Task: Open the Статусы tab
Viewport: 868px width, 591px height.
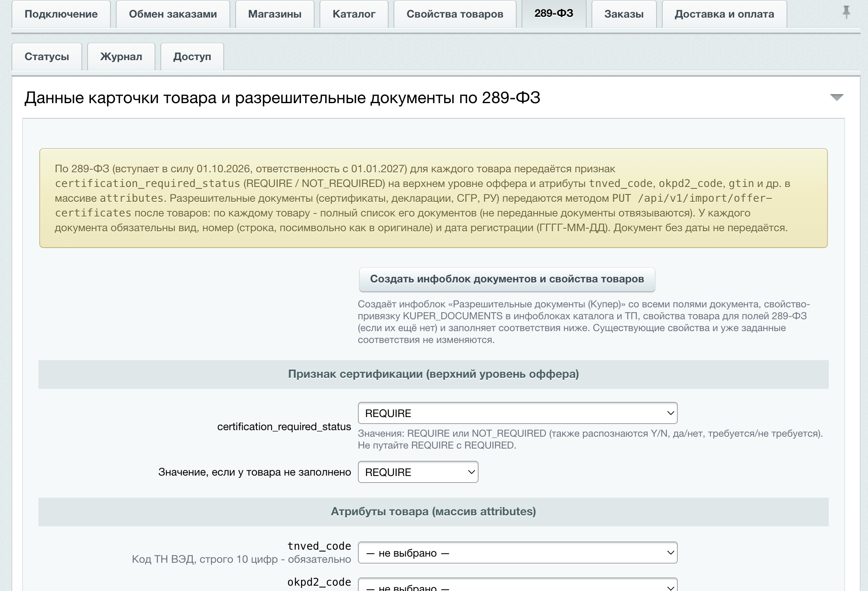Action: 47,56
